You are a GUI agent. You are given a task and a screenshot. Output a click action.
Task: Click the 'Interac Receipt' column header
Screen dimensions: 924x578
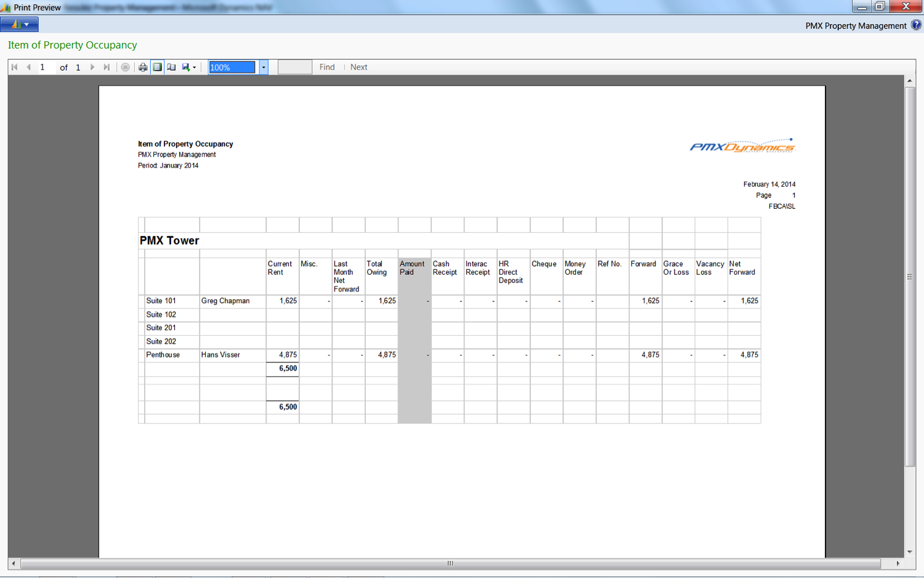(478, 269)
